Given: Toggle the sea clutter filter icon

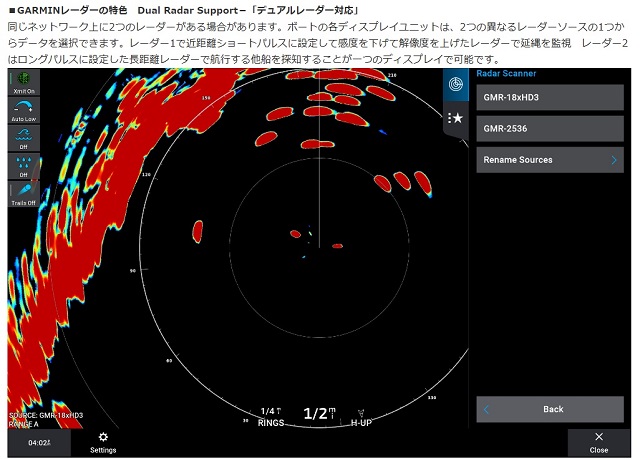Looking at the screenshot, I should [x=23, y=137].
